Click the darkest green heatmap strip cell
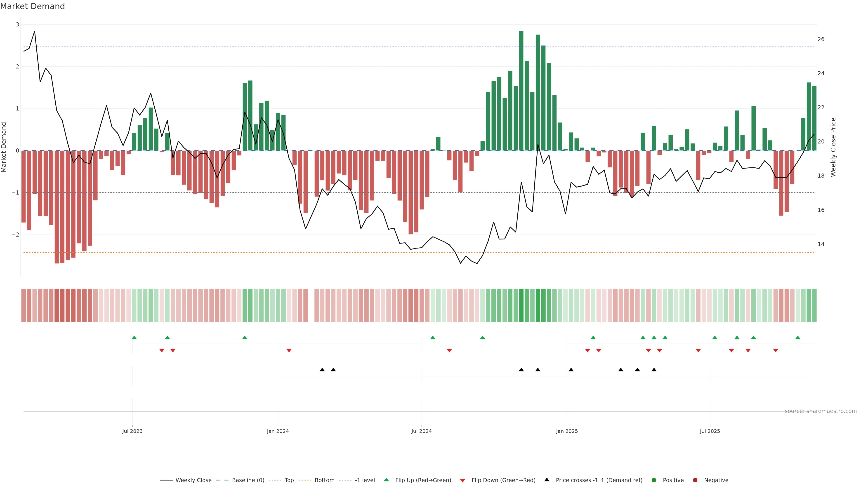Screen dimensions: 868x488 [521, 305]
